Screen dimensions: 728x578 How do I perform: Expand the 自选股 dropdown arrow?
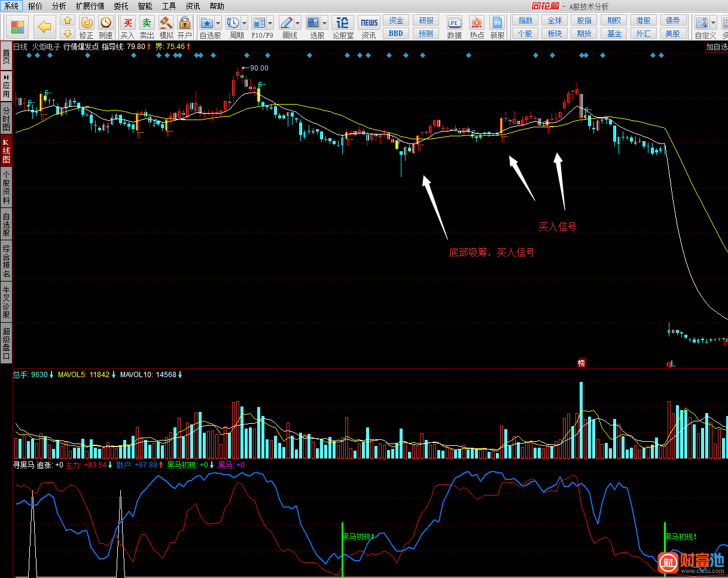coord(218,23)
